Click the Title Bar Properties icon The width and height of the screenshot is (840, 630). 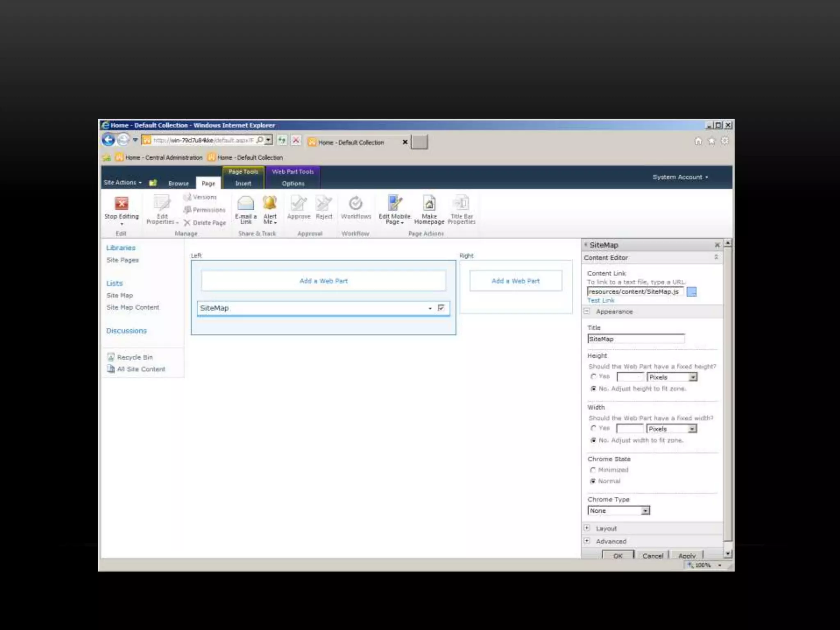[461, 203]
